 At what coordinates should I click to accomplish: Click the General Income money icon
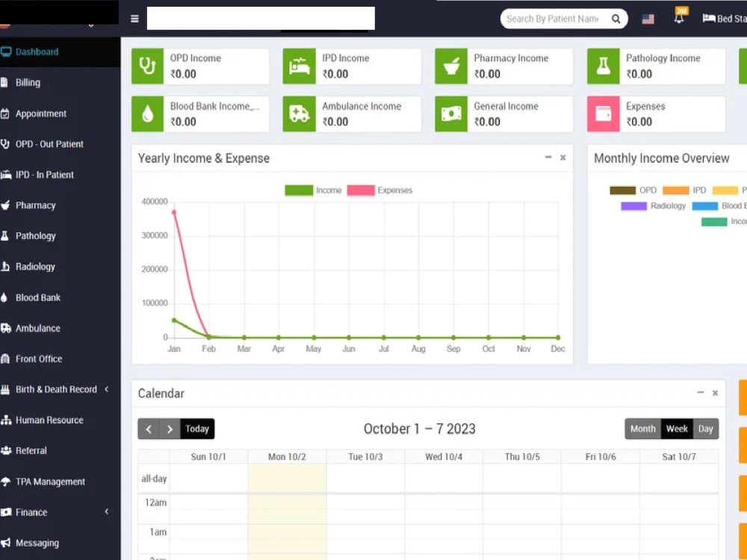click(451, 113)
